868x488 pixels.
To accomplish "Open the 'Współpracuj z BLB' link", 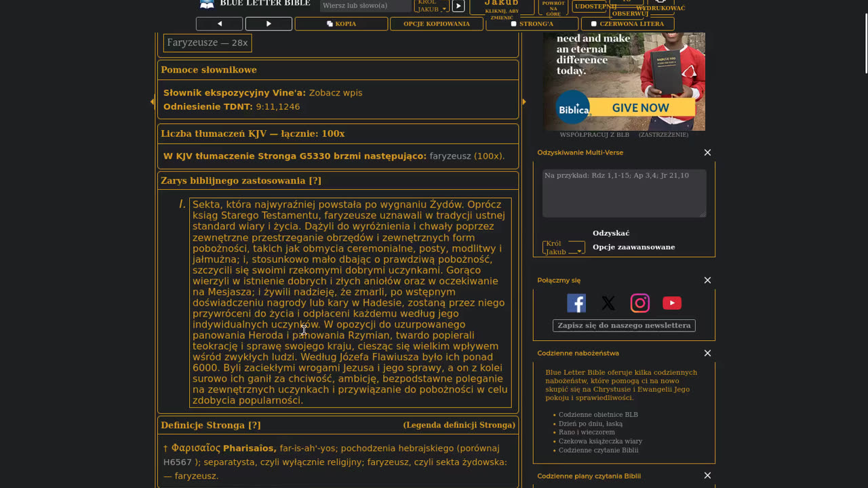I will pos(595,135).
